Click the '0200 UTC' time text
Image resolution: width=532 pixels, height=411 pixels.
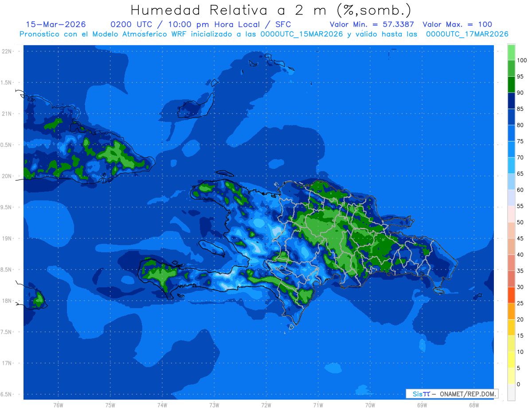coord(132,24)
